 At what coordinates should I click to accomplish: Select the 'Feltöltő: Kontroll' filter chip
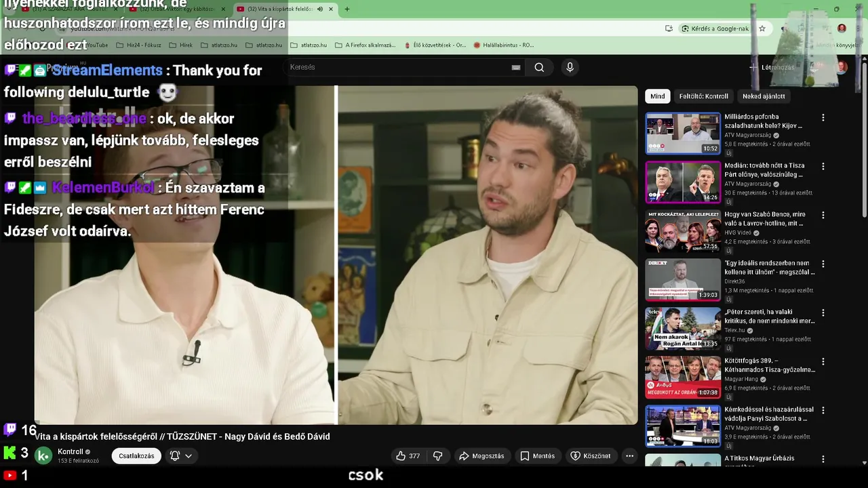pos(704,96)
